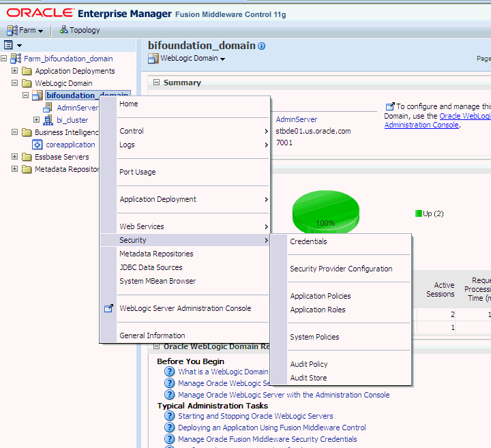Click the 100% green pie chart

(326, 212)
